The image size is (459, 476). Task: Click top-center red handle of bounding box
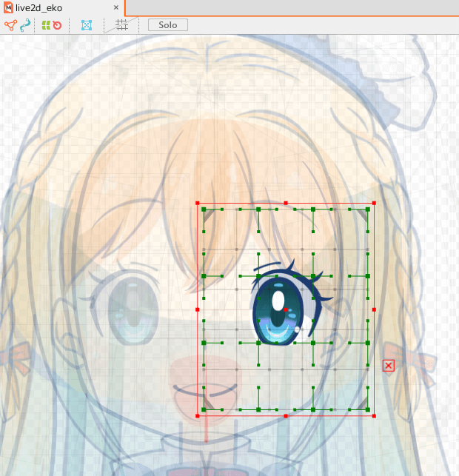point(286,203)
